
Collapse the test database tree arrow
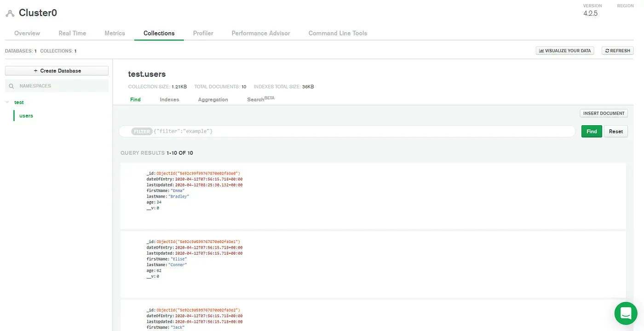[7, 102]
